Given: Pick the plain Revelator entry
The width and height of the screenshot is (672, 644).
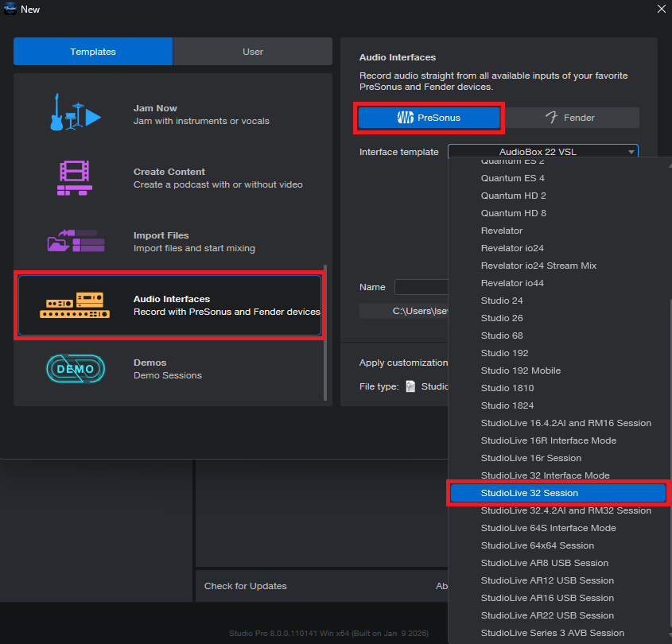Looking at the screenshot, I should tap(559, 231).
